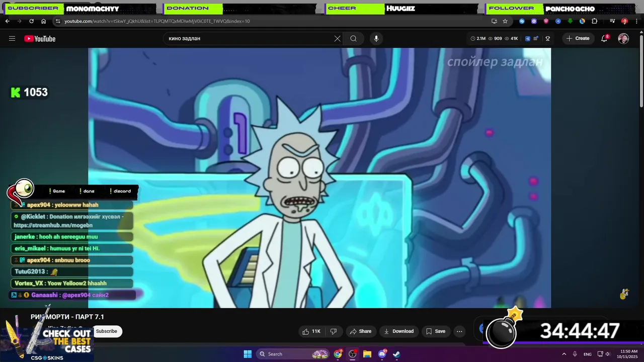Click the blue extension icon in stats bar
This screenshot has width=644, height=362.
(528, 39)
